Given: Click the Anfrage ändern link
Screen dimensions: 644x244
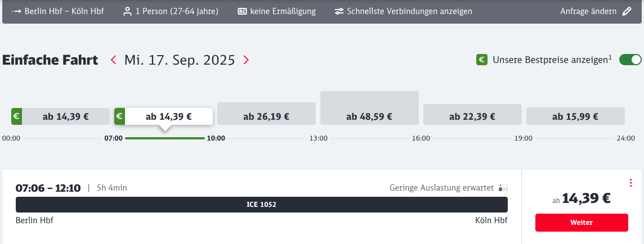Looking at the screenshot, I should tap(588, 11).
